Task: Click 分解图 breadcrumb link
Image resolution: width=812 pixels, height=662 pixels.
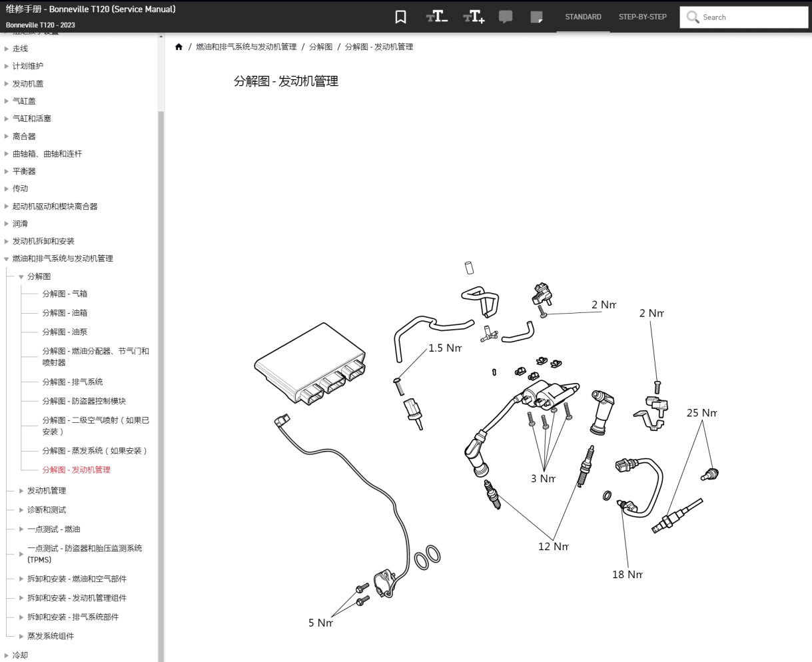Action: [320, 47]
